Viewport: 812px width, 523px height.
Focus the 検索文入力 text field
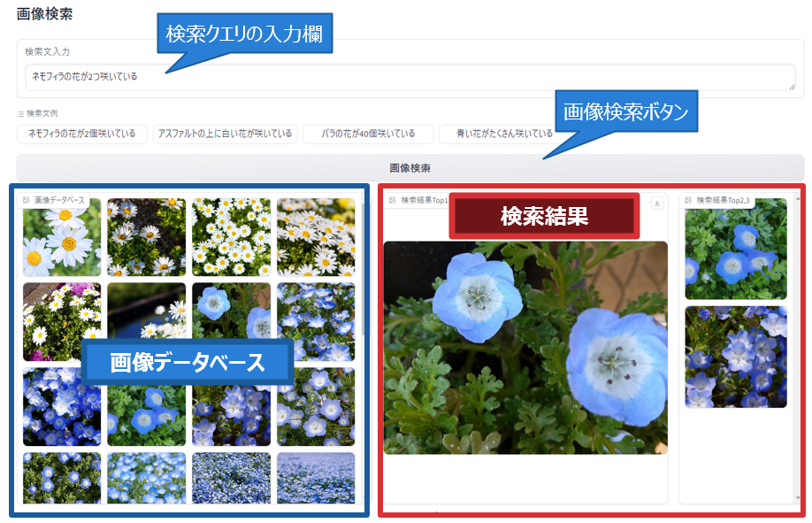(x=398, y=77)
